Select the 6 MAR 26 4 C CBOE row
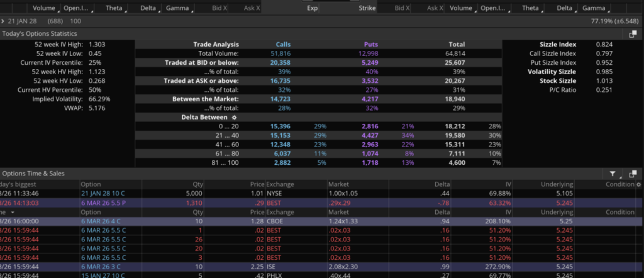 pos(252,221)
